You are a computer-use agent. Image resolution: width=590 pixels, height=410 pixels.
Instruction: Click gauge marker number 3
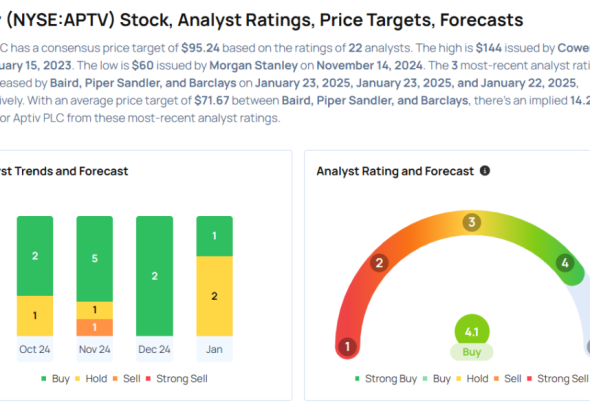click(x=471, y=222)
